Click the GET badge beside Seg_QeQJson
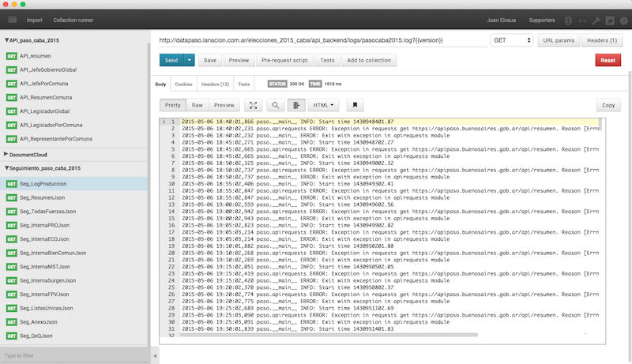Viewport: 632px width, 364px height. 12,336
